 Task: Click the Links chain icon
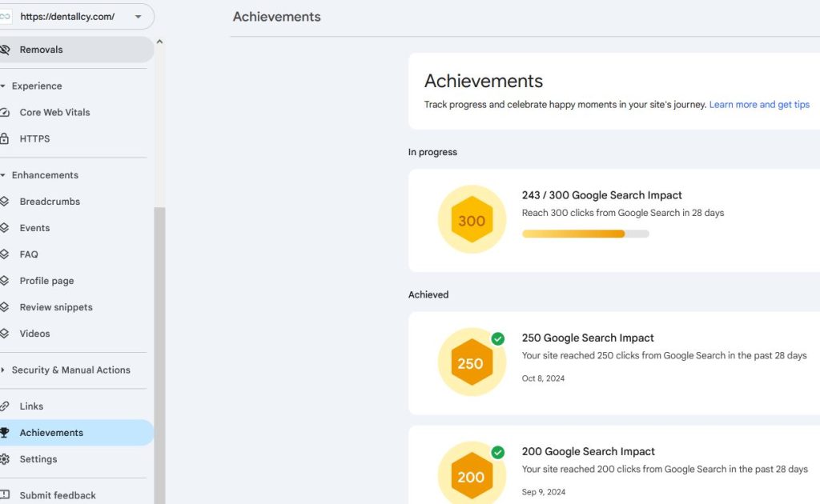(x=4, y=406)
